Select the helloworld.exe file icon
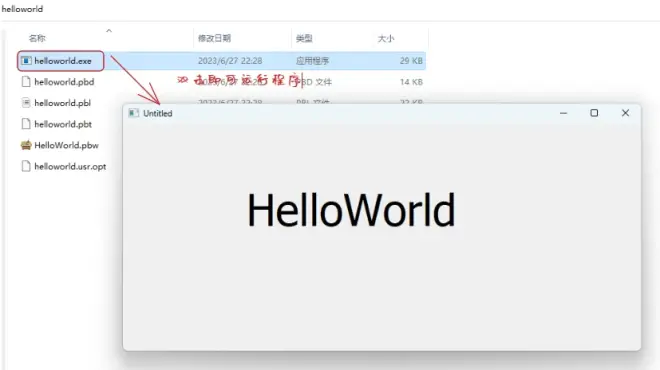The width and height of the screenshot is (660, 370). click(26, 61)
